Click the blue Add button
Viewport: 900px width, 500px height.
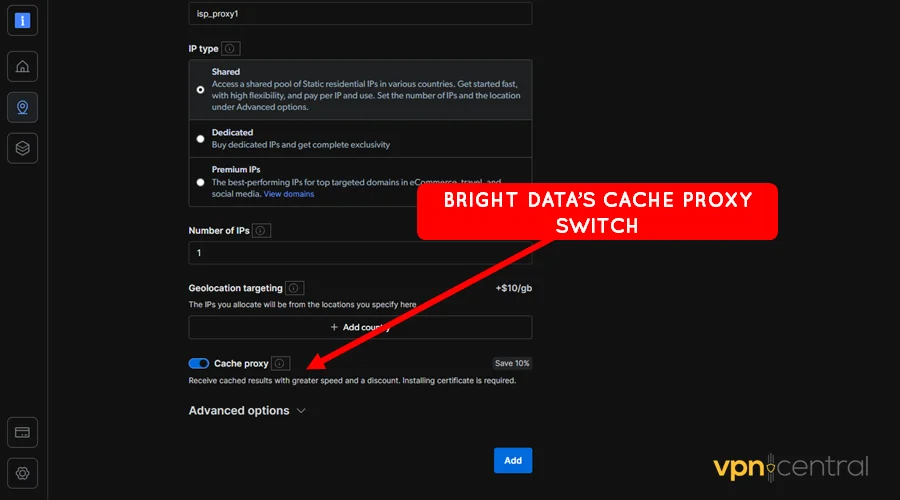[x=513, y=460]
